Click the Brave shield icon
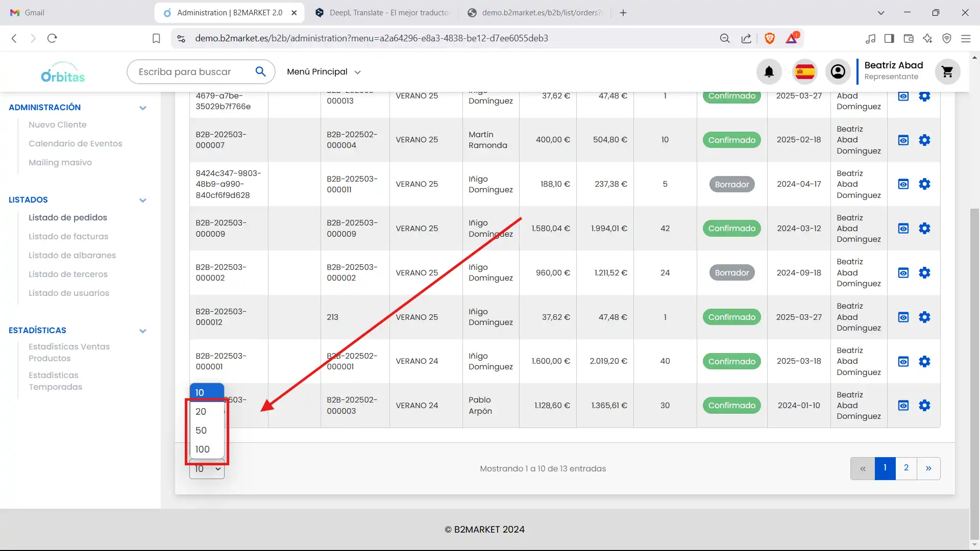Viewport: 980px width, 551px height. pyautogui.click(x=770, y=38)
